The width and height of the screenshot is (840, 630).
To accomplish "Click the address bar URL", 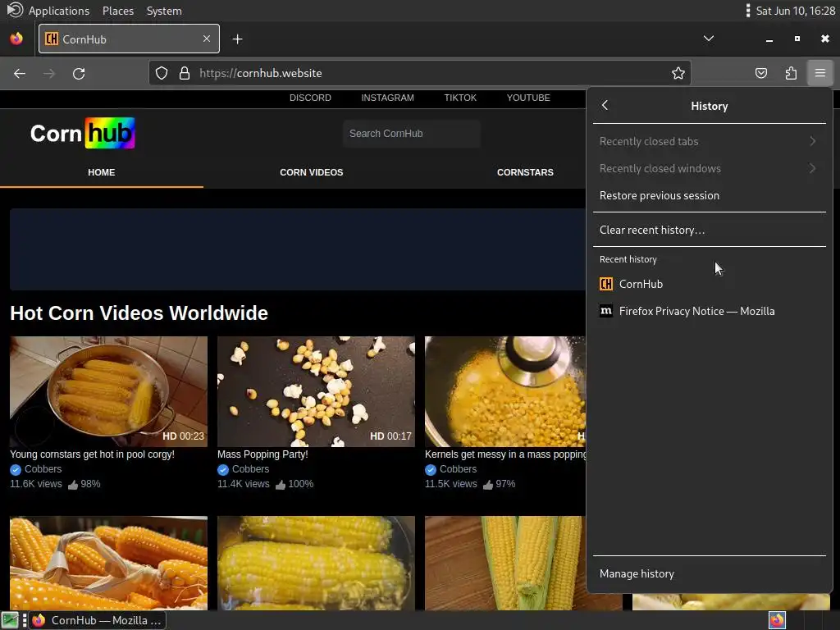I will pyautogui.click(x=260, y=73).
